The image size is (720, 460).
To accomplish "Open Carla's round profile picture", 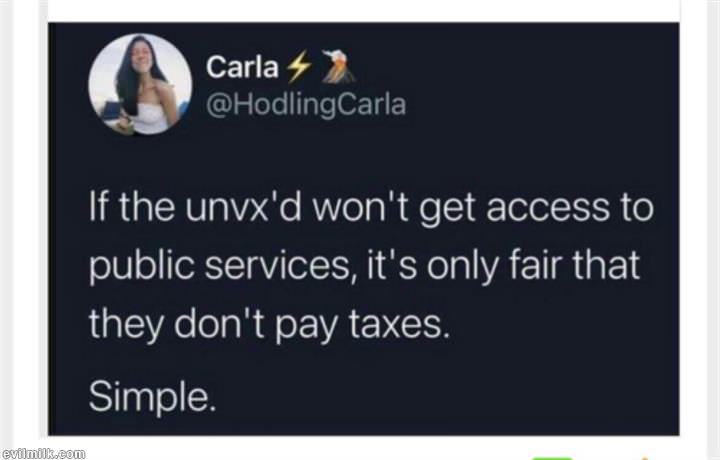I will 141,84.
